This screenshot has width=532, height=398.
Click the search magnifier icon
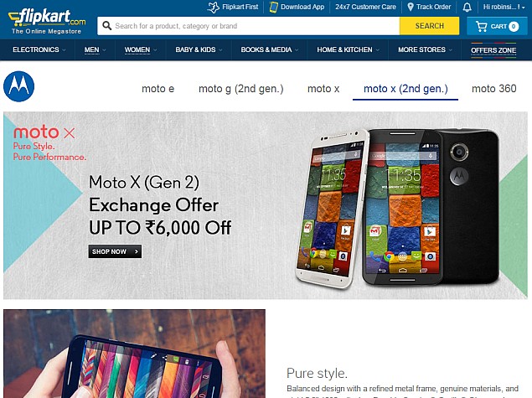tap(107, 26)
